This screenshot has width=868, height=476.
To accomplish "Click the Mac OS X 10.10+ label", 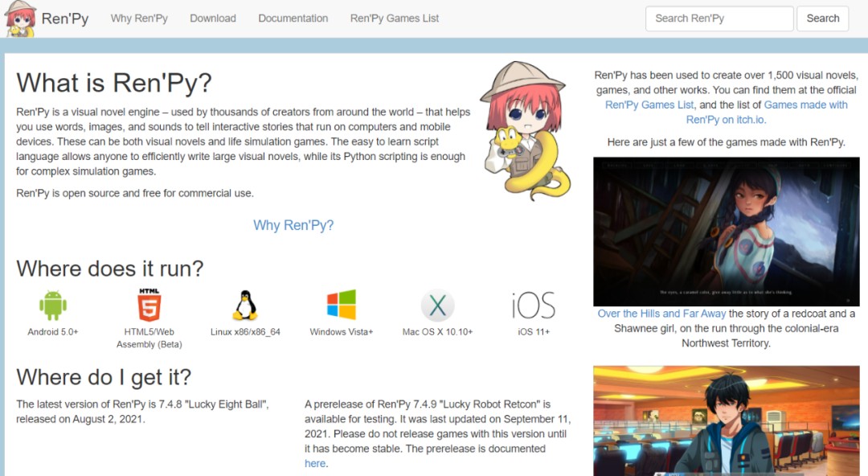I will [437, 332].
